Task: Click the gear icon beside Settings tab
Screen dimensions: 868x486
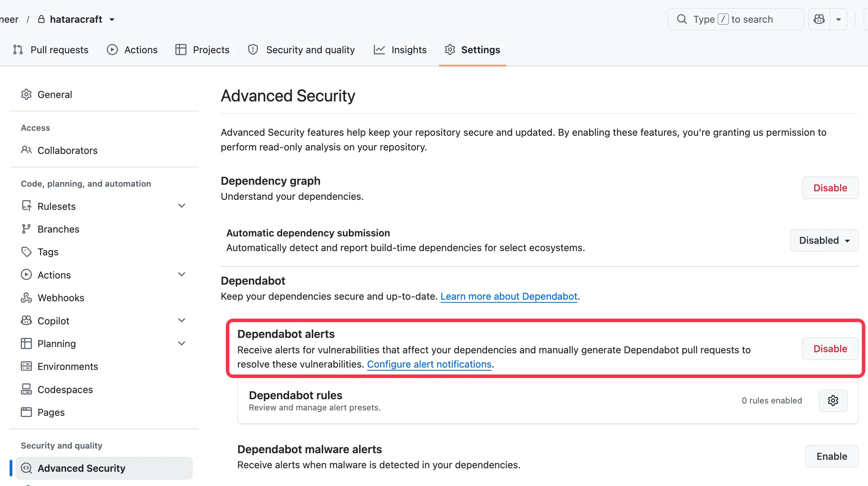Action: (450, 50)
